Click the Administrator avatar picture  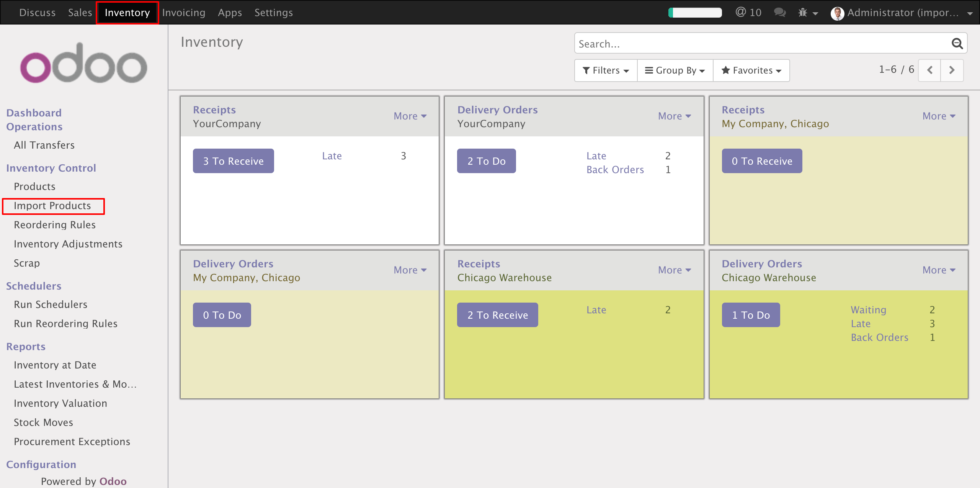click(837, 13)
